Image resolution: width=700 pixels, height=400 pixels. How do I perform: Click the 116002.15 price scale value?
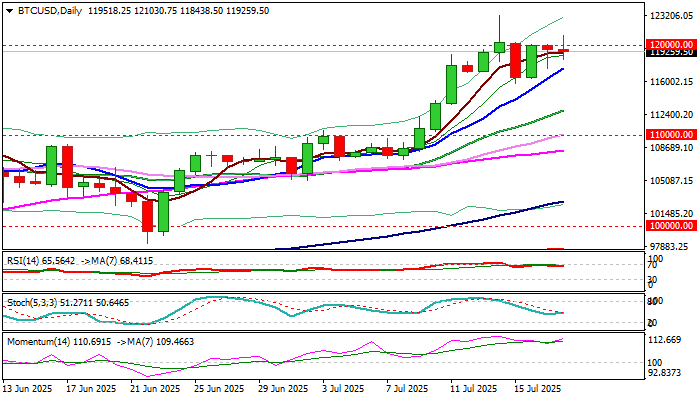click(671, 82)
